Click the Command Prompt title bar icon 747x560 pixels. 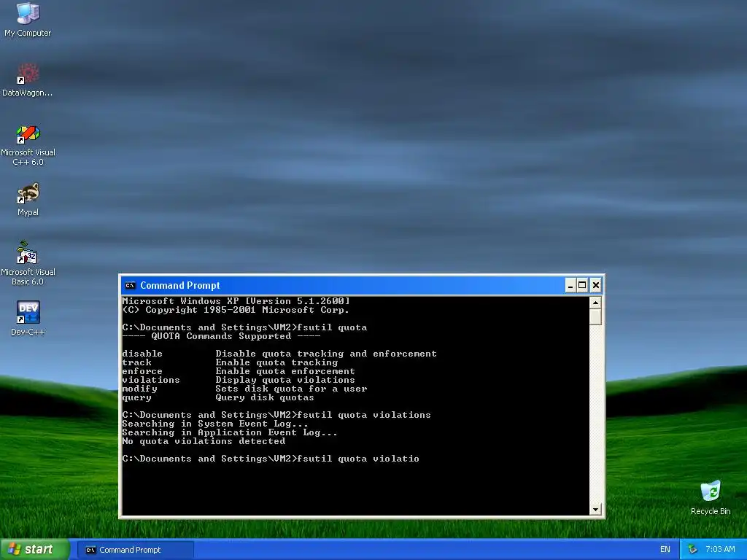[x=130, y=285]
